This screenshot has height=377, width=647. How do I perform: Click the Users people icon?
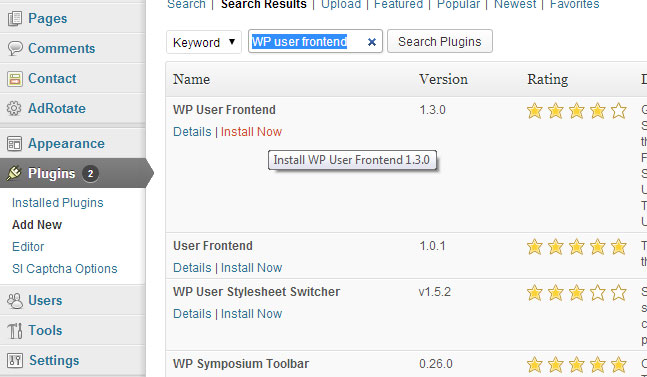(15, 301)
